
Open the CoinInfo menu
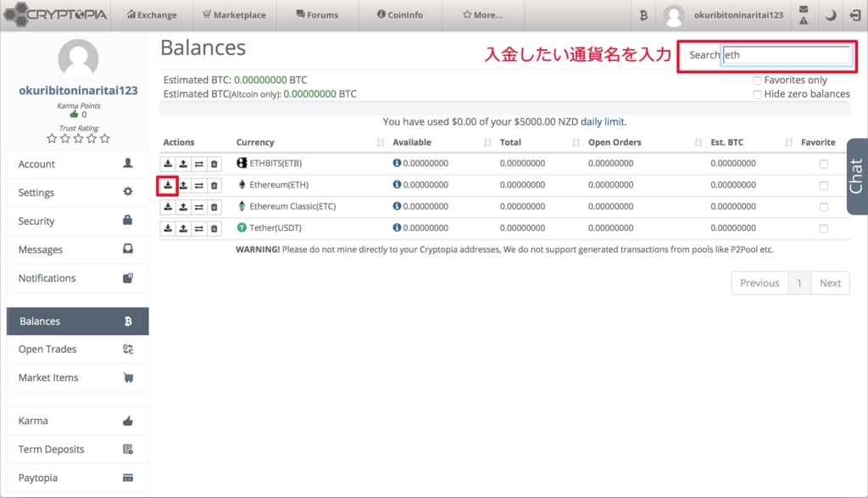coord(400,15)
